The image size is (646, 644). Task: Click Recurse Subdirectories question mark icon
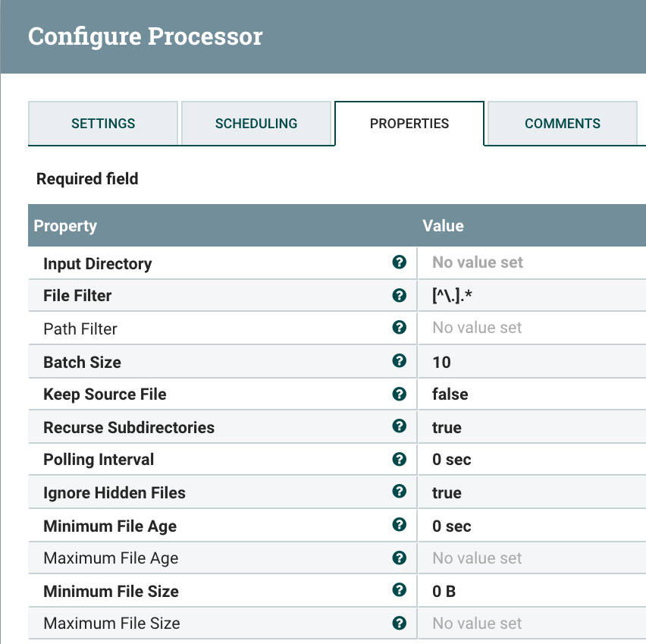click(400, 426)
